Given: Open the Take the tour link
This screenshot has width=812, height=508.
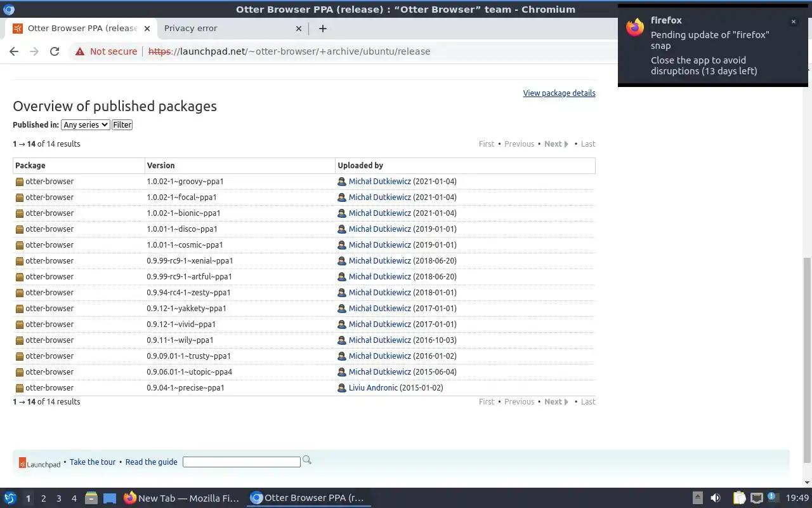Looking at the screenshot, I should coord(93,462).
